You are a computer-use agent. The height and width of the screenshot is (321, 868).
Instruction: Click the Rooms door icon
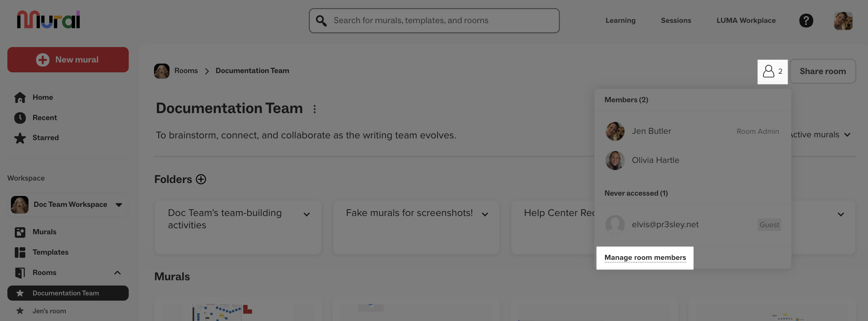[20, 273]
